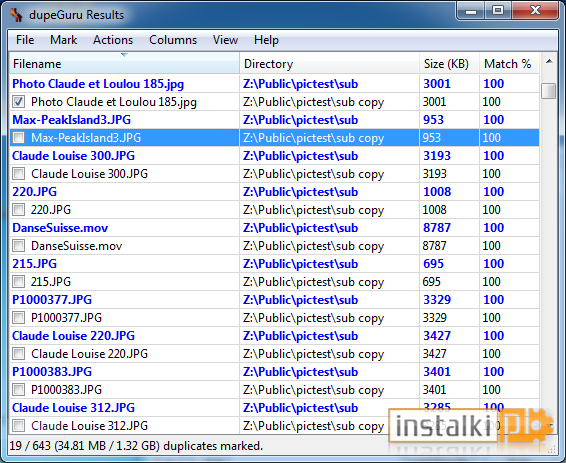The height and width of the screenshot is (463, 566).
Task: Tick the Claude Louise 300.JPG checkbox
Action: point(18,174)
